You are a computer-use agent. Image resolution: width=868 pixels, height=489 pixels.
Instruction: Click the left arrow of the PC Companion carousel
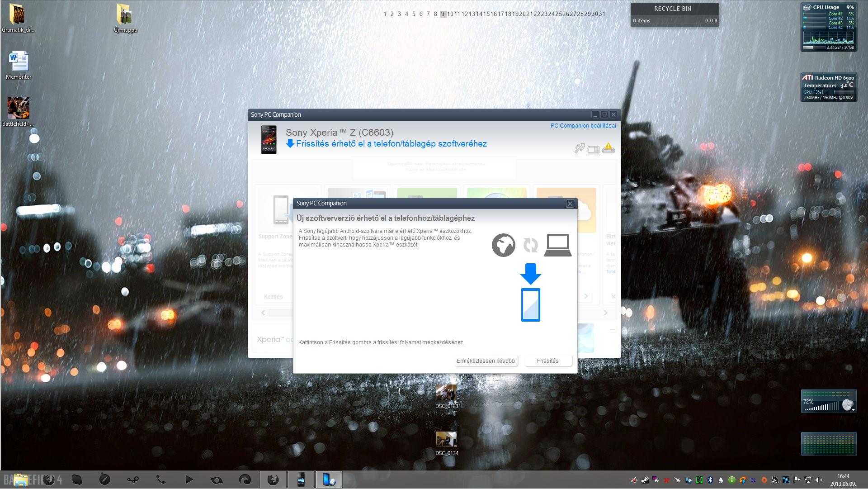coord(264,313)
